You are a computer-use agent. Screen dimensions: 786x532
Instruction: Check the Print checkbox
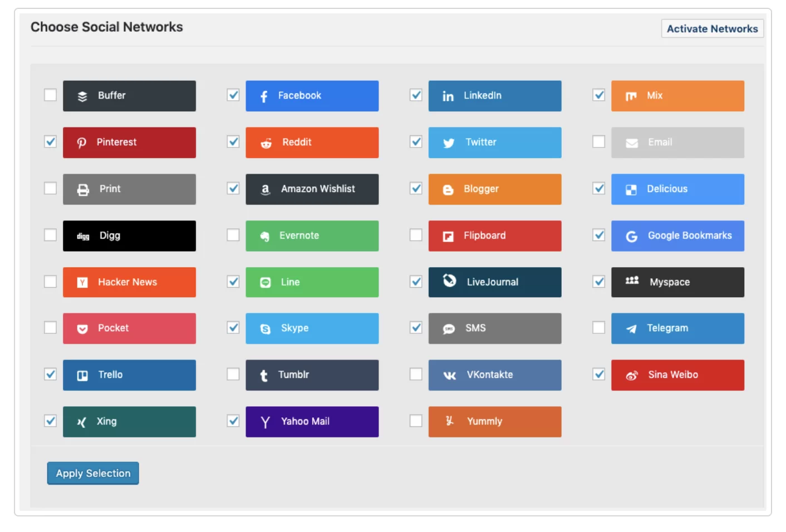pyautogui.click(x=51, y=189)
